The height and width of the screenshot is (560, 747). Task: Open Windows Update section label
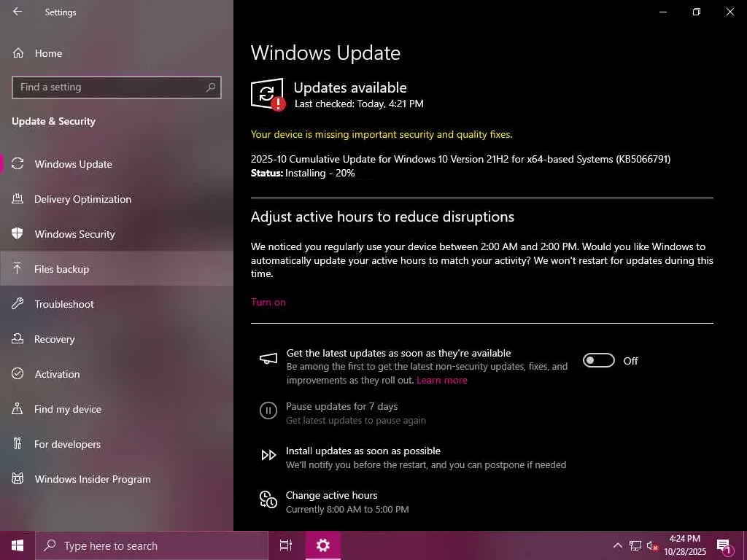(x=74, y=164)
